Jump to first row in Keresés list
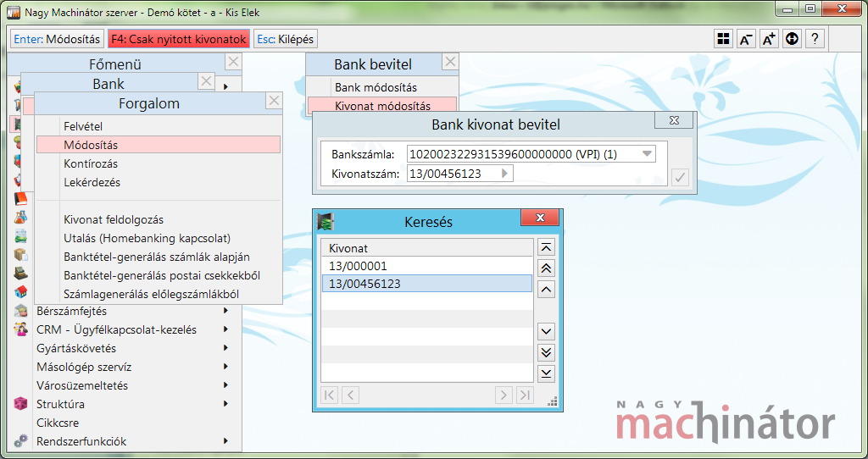868x459 pixels. (x=547, y=247)
